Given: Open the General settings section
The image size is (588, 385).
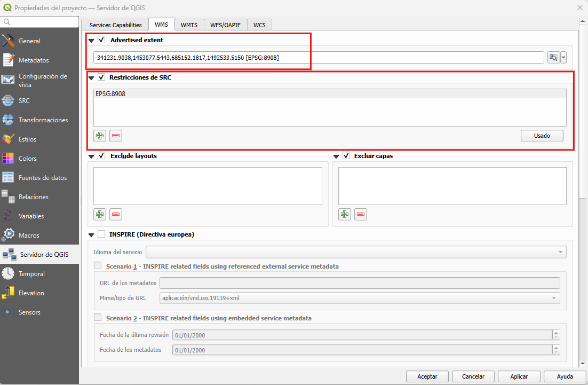Looking at the screenshot, I should (x=29, y=41).
